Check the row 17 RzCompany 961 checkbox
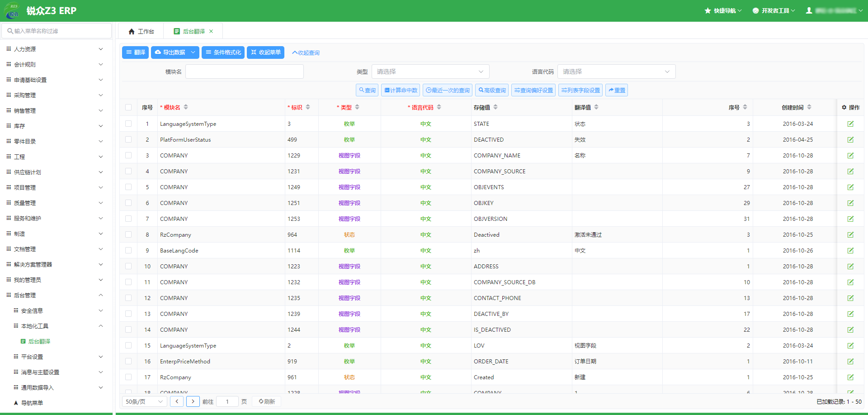868x415 pixels. (x=128, y=377)
